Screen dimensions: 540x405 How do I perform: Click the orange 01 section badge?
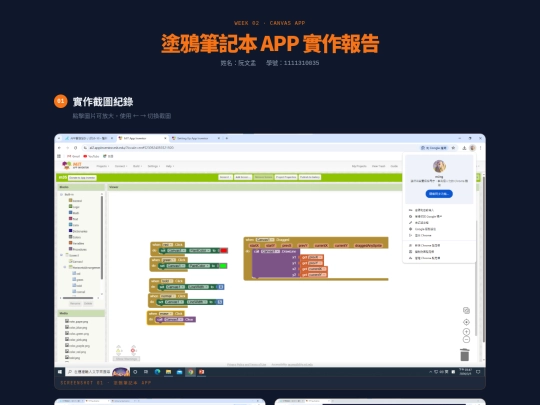tap(61, 101)
